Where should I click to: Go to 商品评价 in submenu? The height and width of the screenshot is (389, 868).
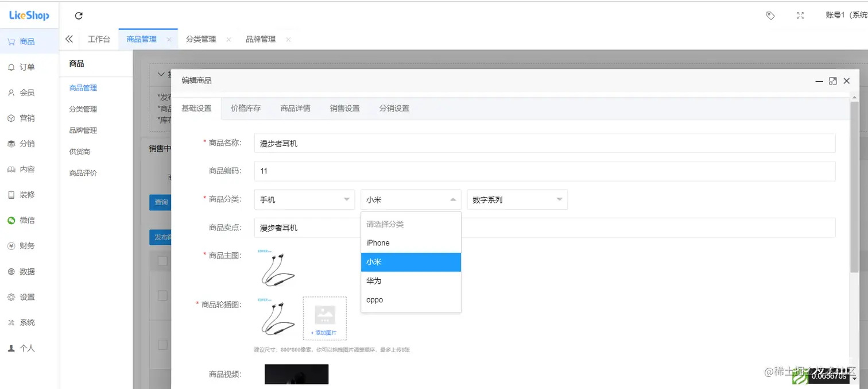pyautogui.click(x=83, y=173)
